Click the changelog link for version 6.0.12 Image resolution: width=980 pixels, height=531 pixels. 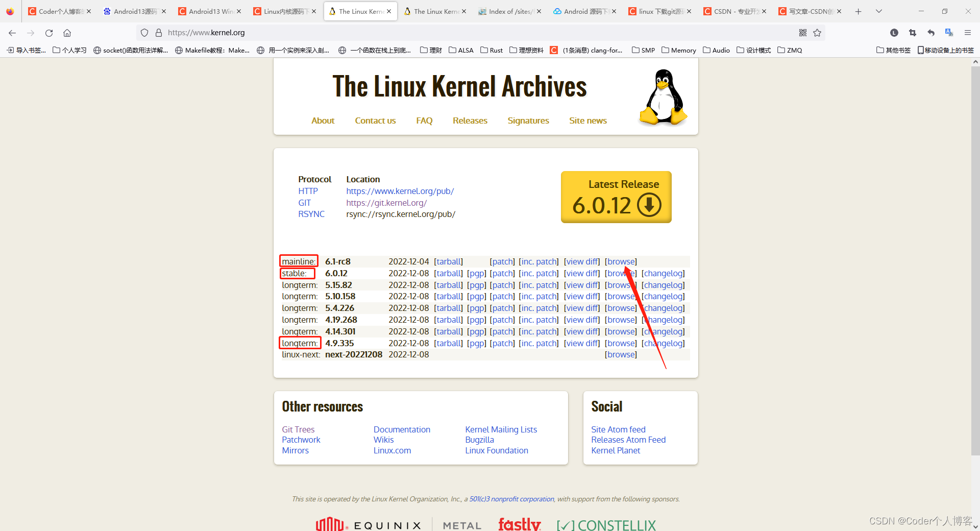(663, 273)
